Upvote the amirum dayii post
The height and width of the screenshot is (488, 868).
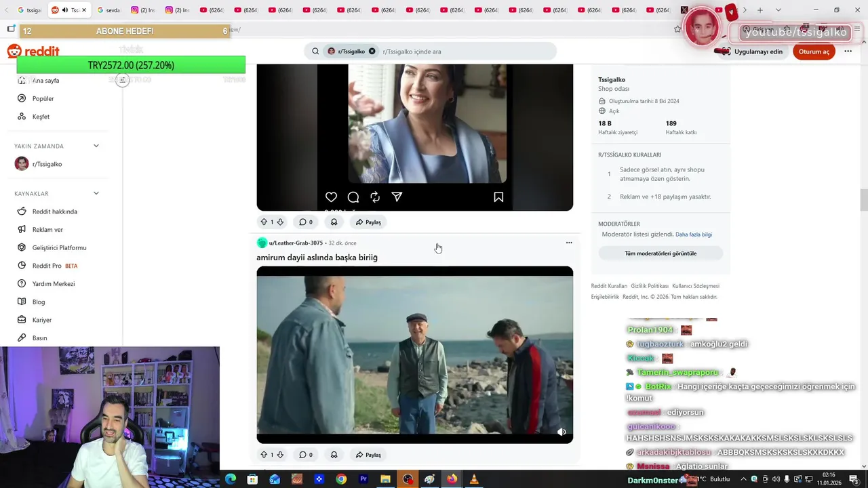click(x=264, y=455)
